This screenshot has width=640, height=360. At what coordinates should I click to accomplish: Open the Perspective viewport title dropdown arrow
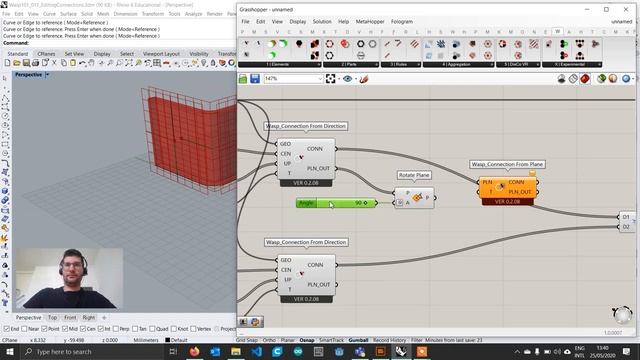click(x=47, y=75)
